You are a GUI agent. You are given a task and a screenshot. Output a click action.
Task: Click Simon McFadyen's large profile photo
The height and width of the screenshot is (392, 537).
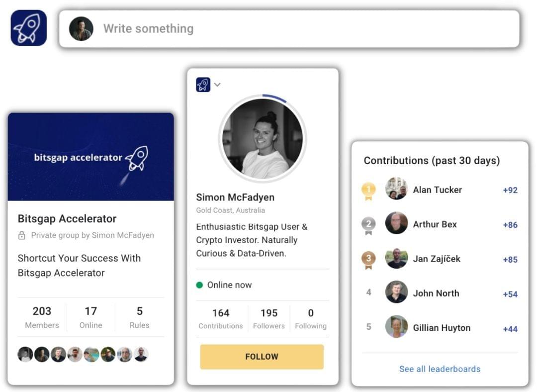click(x=263, y=138)
